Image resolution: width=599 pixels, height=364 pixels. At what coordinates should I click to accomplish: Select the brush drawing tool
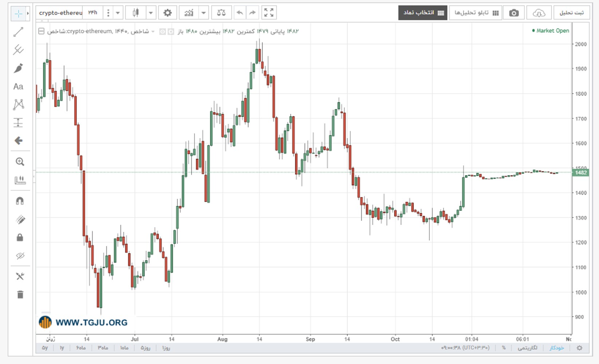[18, 68]
